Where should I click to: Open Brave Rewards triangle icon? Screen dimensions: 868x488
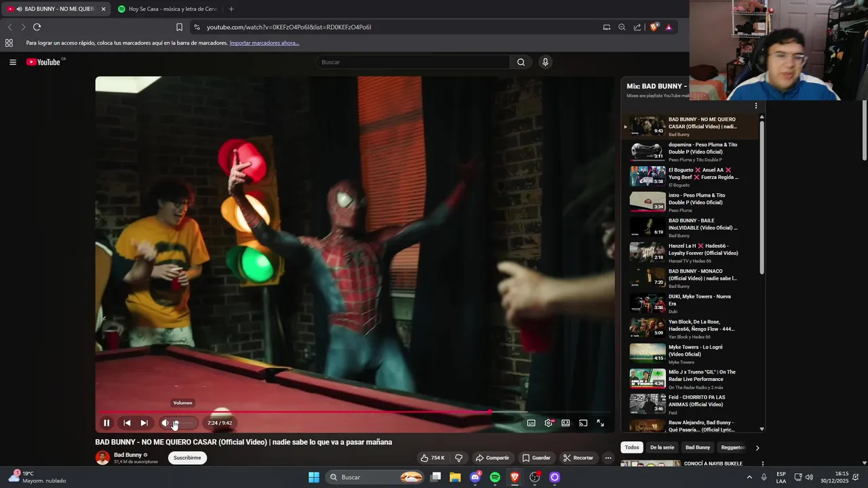[x=669, y=27]
